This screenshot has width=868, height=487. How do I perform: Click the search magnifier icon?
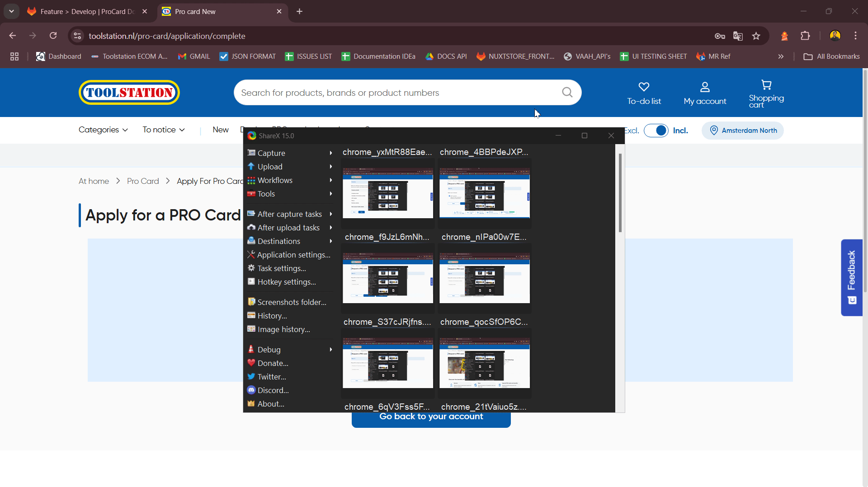[x=567, y=93]
